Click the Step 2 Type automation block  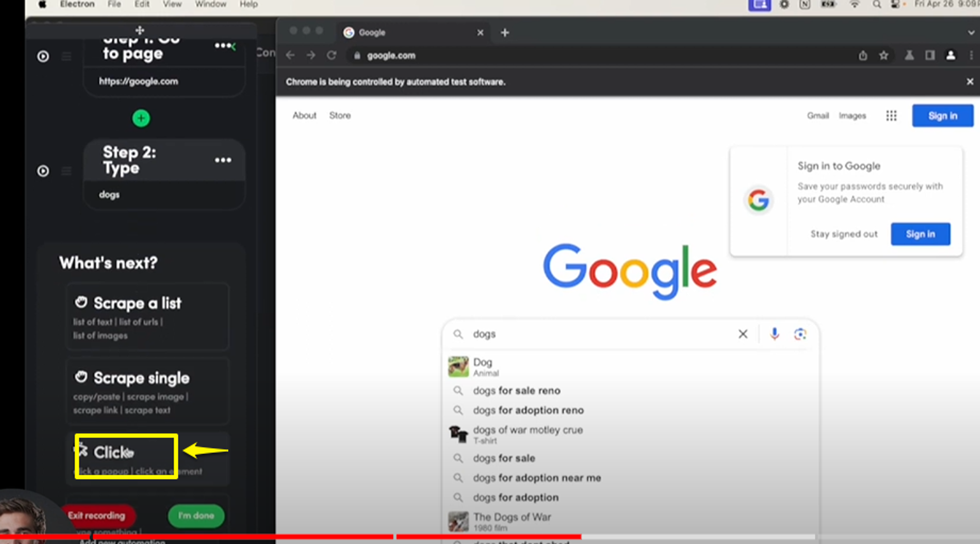pyautogui.click(x=165, y=171)
